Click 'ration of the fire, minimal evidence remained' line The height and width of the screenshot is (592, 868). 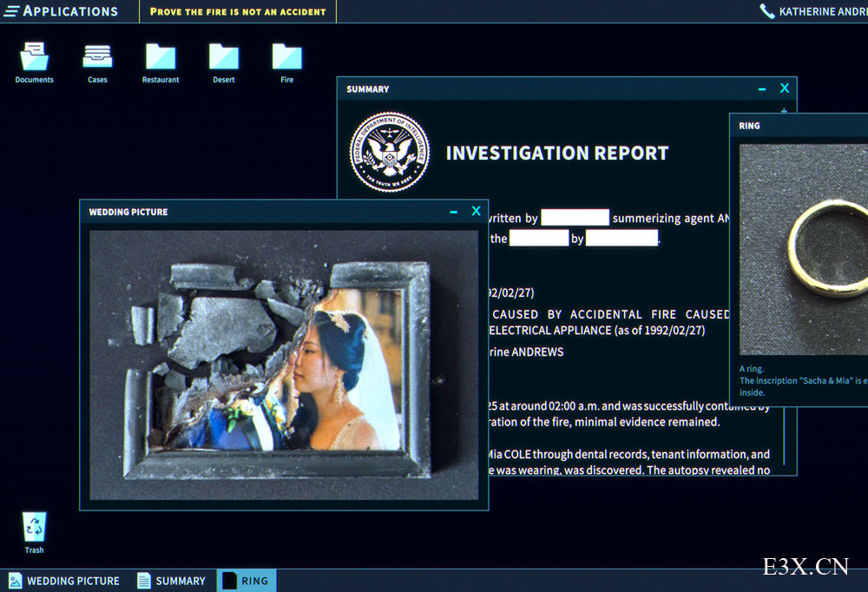coord(604,422)
